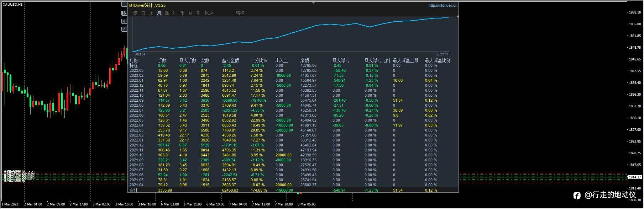Click the 盈亏金额 column header

point(230,60)
